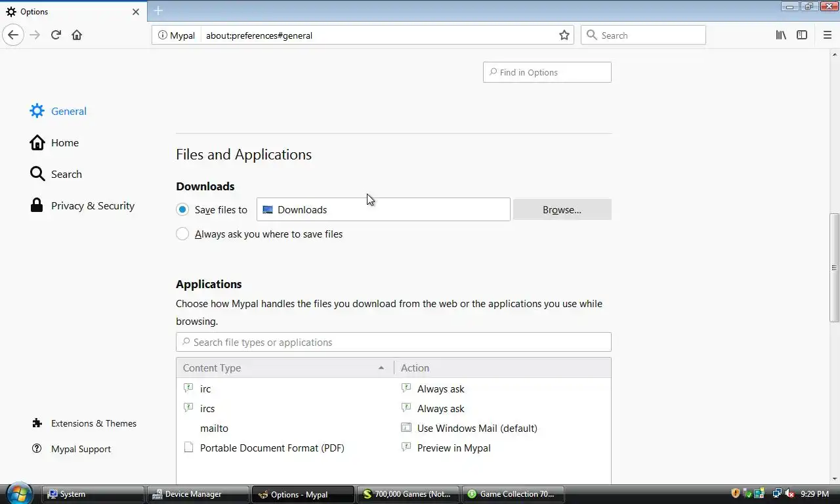Click the muted volume tray icon

[789, 493]
